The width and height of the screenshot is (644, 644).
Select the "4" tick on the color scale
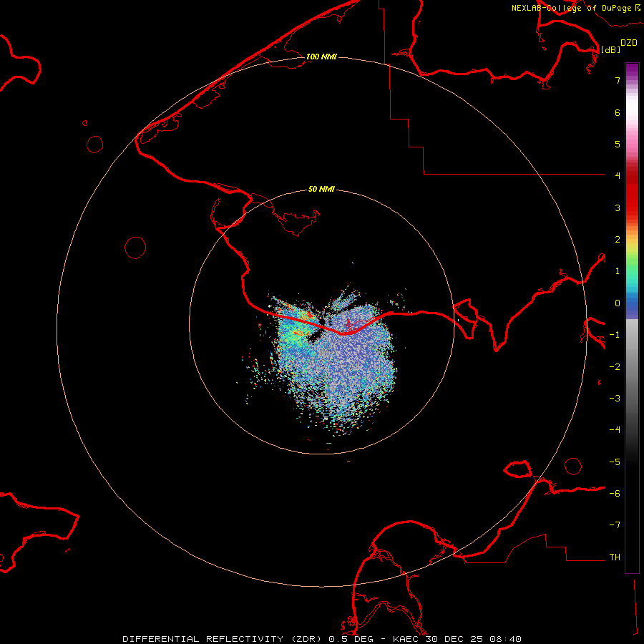coord(618,176)
